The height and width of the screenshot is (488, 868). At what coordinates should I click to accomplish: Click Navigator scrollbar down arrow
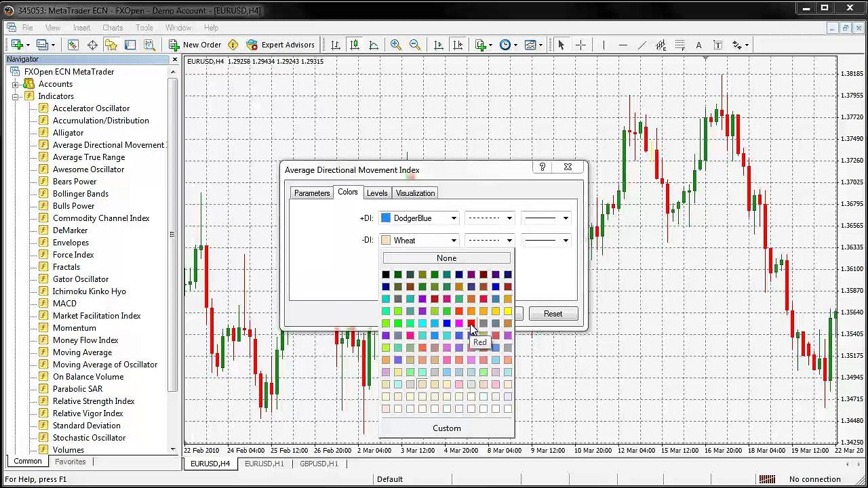point(172,449)
